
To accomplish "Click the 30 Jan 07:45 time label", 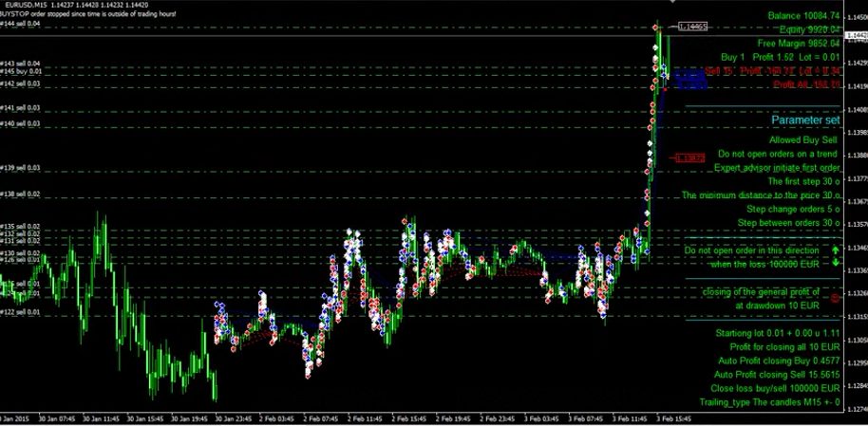I will pyautogui.click(x=56, y=419).
